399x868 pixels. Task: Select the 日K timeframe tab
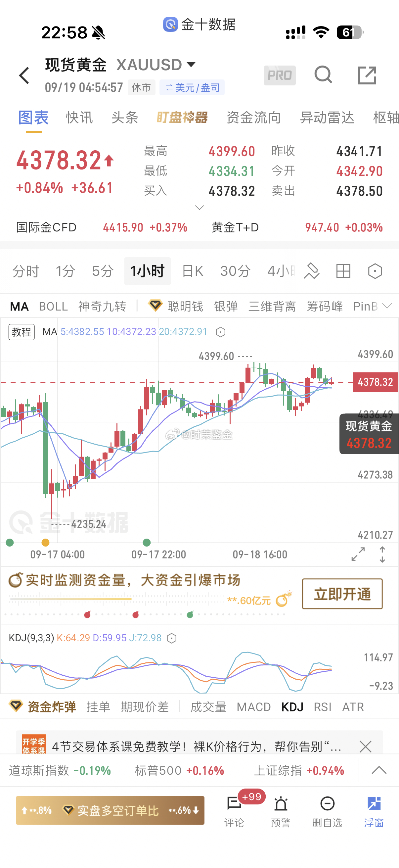tap(192, 271)
